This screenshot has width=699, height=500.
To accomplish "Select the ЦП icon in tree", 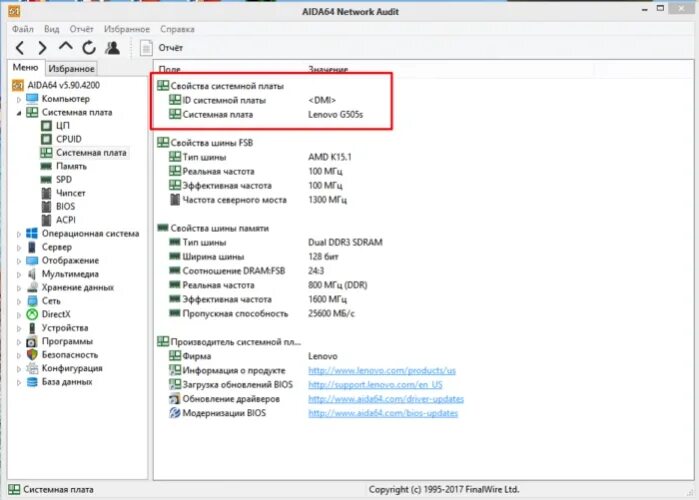I will pos(46,126).
